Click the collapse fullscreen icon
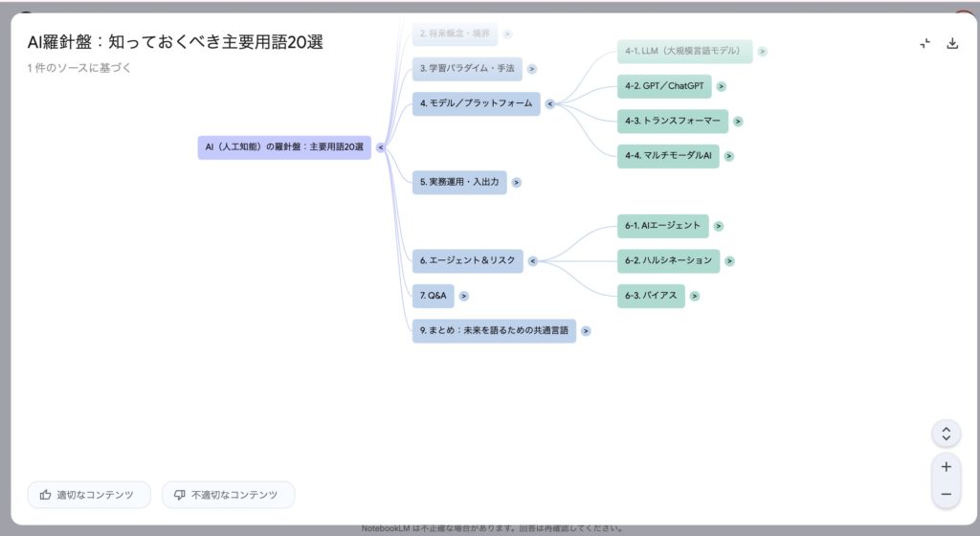 (924, 43)
